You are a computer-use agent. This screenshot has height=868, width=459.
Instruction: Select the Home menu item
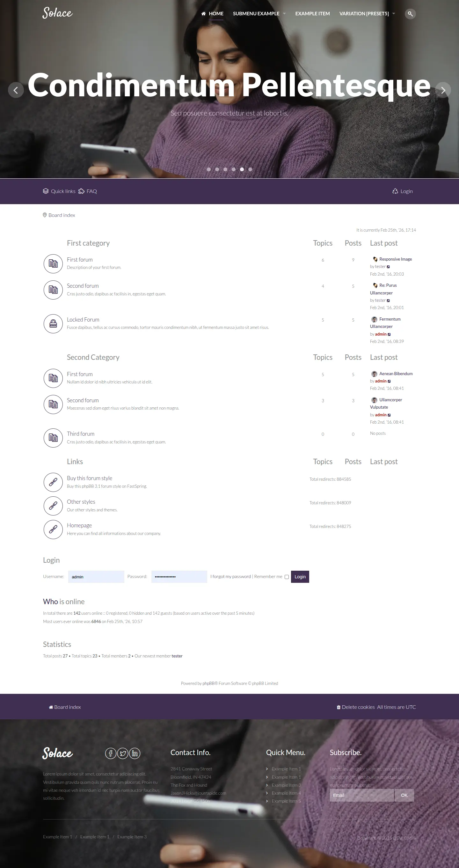click(213, 13)
